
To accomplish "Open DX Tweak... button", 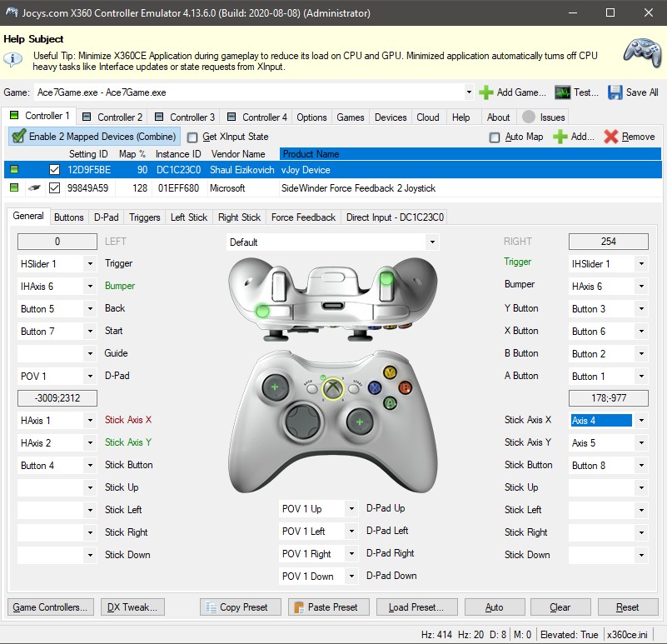I will [132, 607].
